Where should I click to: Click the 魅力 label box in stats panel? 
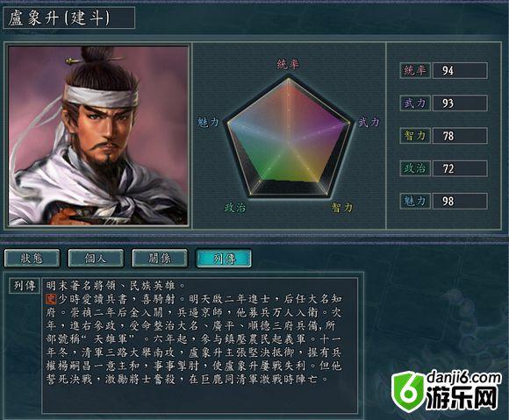point(415,201)
